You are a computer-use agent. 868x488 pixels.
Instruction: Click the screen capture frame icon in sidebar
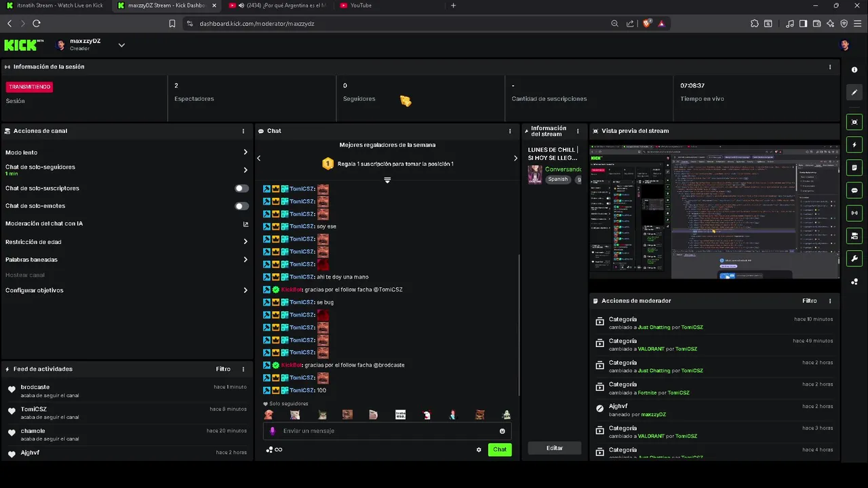click(x=854, y=122)
